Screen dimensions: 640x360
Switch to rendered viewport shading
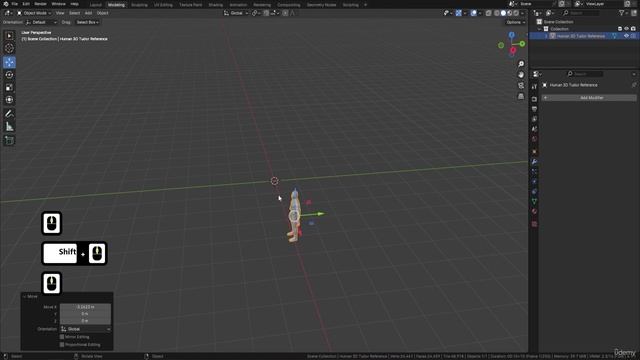516,13
